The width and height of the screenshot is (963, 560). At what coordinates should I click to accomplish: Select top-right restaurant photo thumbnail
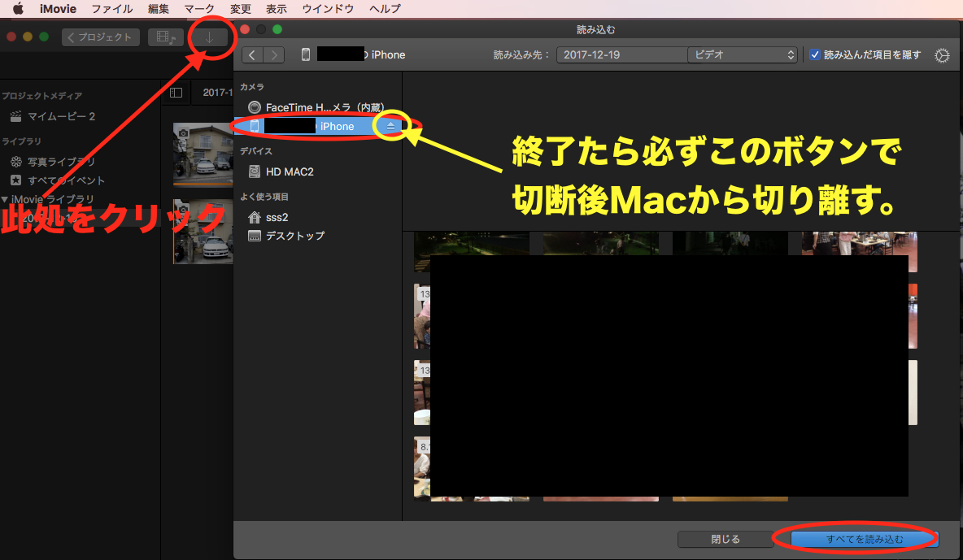coord(860,252)
